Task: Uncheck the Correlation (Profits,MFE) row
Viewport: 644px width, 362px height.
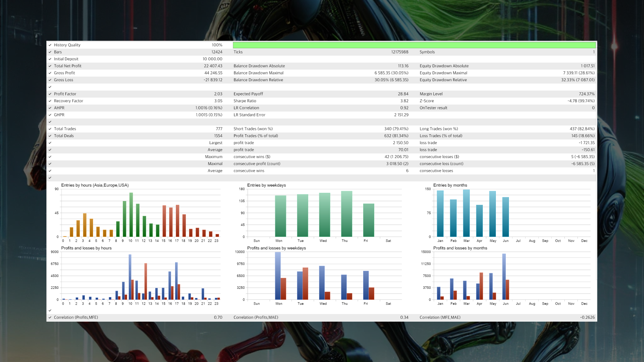Action: 50,317
